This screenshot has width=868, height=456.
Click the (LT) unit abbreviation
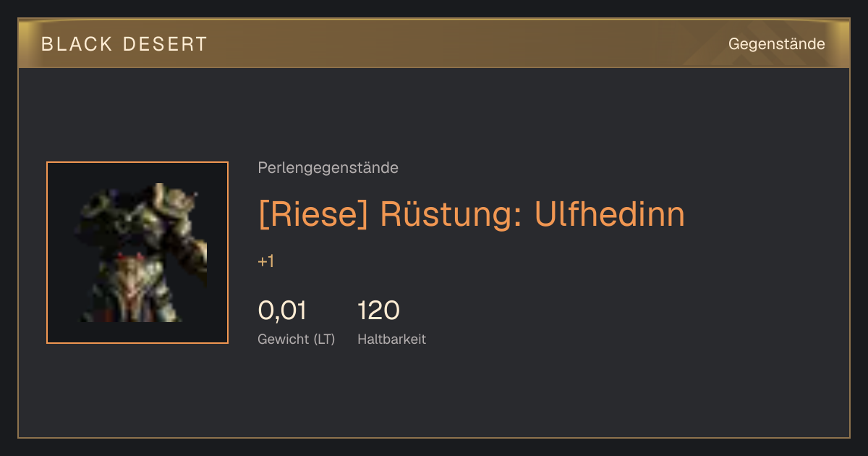pos(324,339)
